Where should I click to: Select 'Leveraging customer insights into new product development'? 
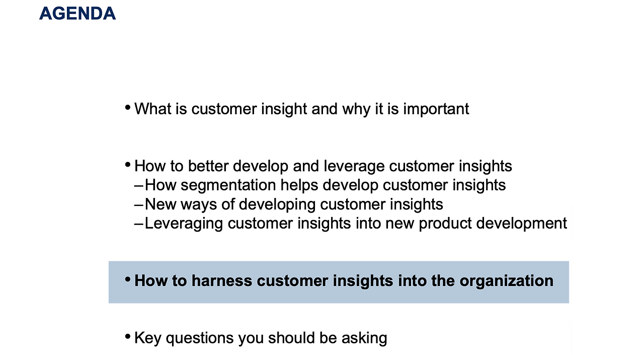tap(356, 224)
